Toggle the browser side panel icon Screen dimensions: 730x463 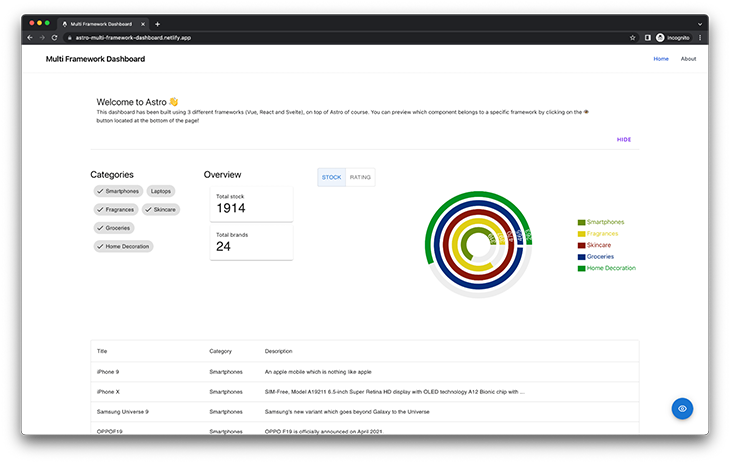click(x=648, y=37)
